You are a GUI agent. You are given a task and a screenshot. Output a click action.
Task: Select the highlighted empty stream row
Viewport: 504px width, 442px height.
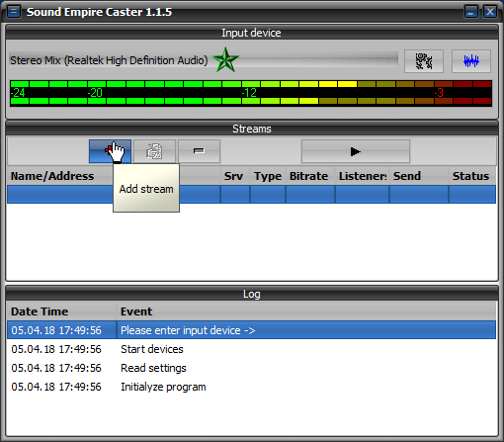251,194
